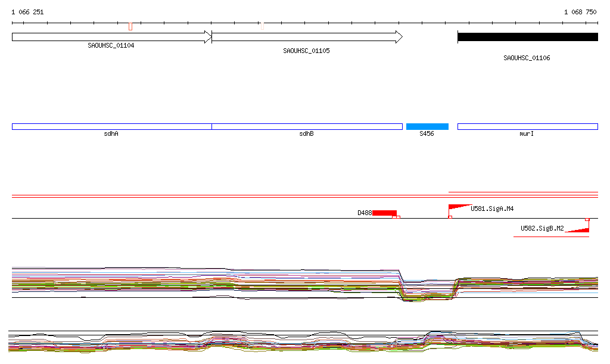The height and width of the screenshot is (364, 610).
Task: Click the U581.SigA.M4 red promoter flag
Action: pyautogui.click(x=457, y=207)
